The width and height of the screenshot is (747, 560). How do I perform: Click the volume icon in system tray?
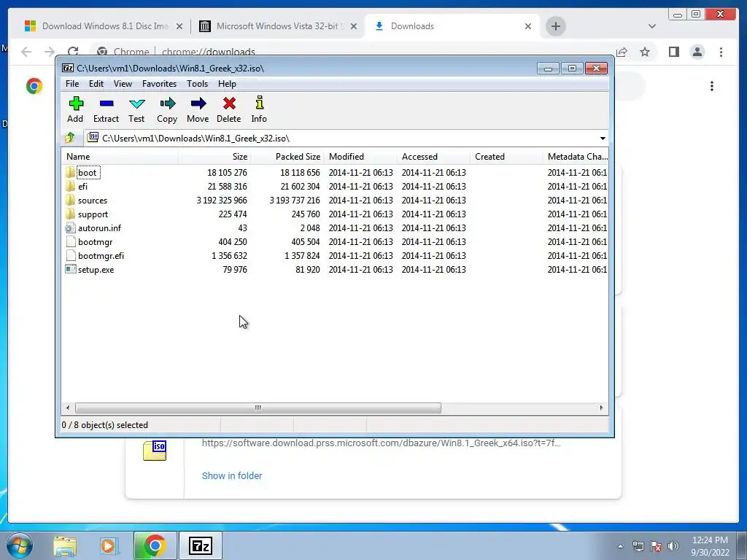point(673,546)
